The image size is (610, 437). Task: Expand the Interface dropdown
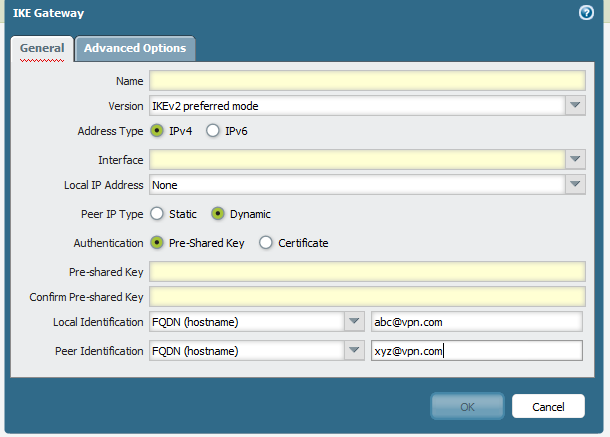pyautogui.click(x=575, y=160)
